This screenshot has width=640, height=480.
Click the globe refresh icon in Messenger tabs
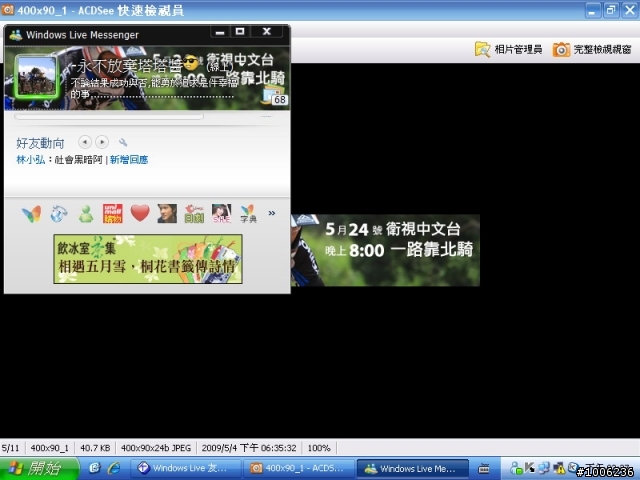pyautogui.click(x=59, y=213)
